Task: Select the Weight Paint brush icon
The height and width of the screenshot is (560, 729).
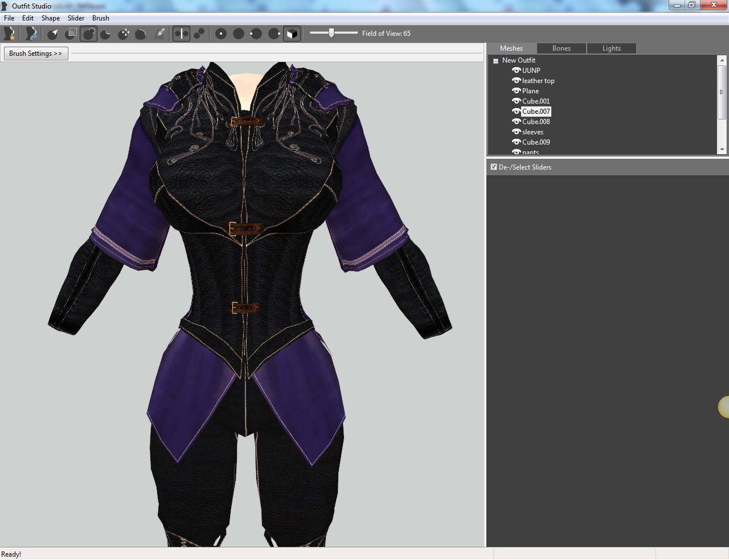Action: 160,34
